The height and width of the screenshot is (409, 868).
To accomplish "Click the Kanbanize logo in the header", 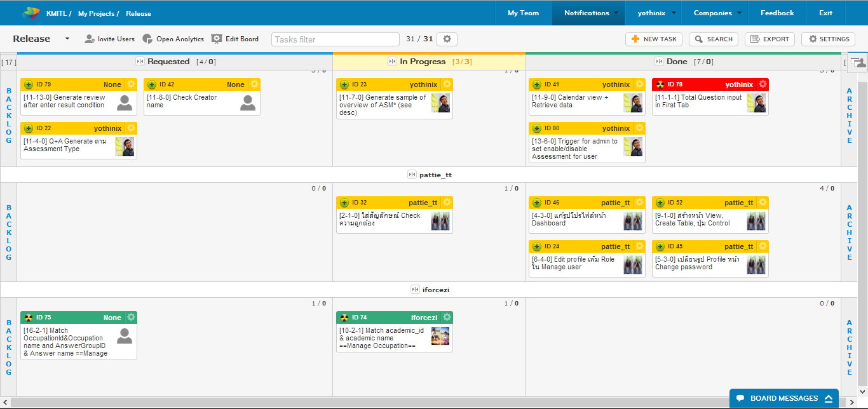I will click(x=31, y=13).
